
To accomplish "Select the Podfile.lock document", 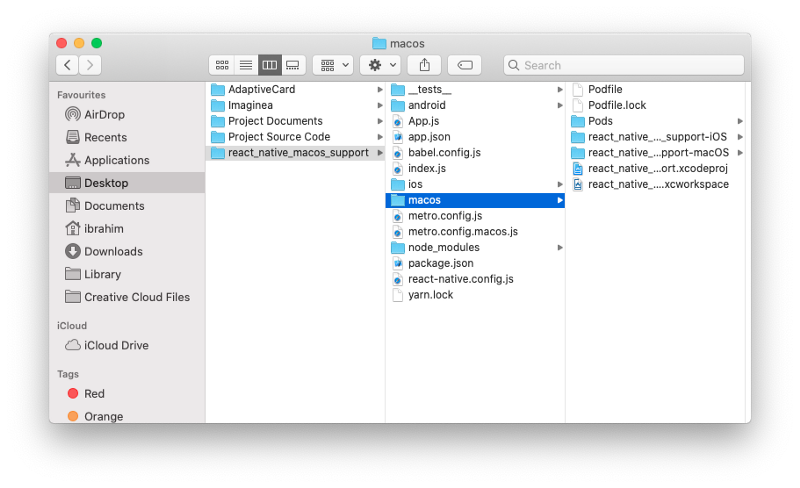I will coord(655,105).
